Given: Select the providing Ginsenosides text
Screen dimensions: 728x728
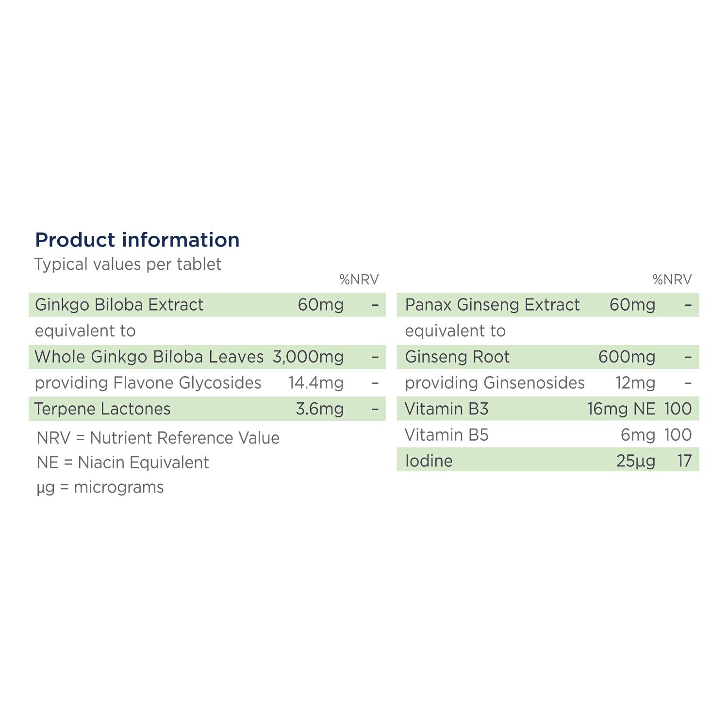Looking at the screenshot, I should tap(495, 383).
